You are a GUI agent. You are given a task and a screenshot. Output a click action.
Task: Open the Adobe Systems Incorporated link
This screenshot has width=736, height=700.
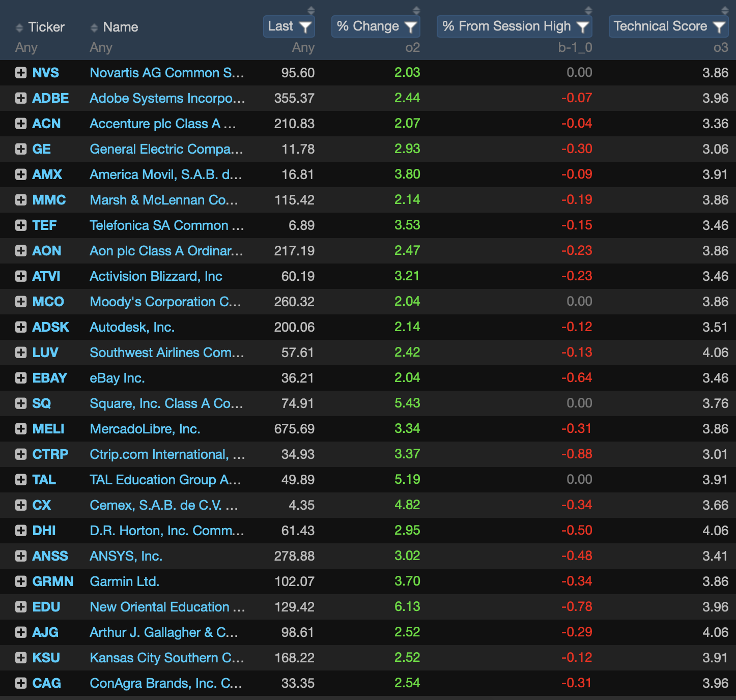click(x=167, y=98)
